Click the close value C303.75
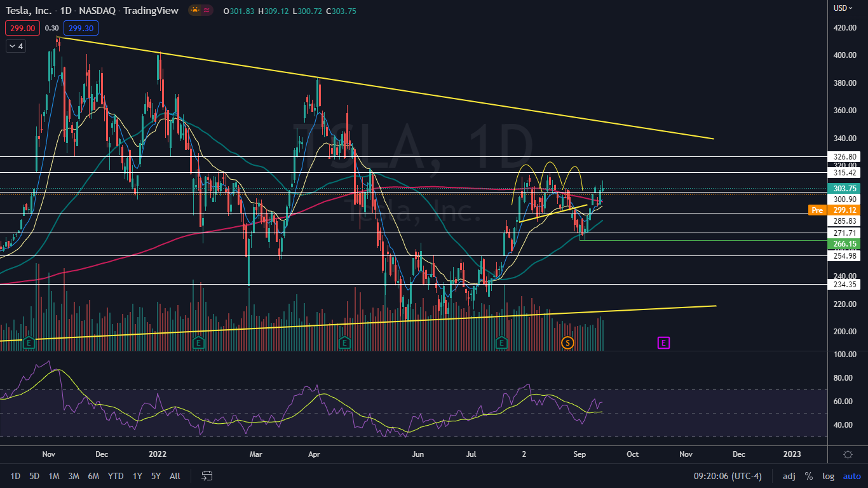Image resolution: width=868 pixels, height=488 pixels. (x=342, y=10)
